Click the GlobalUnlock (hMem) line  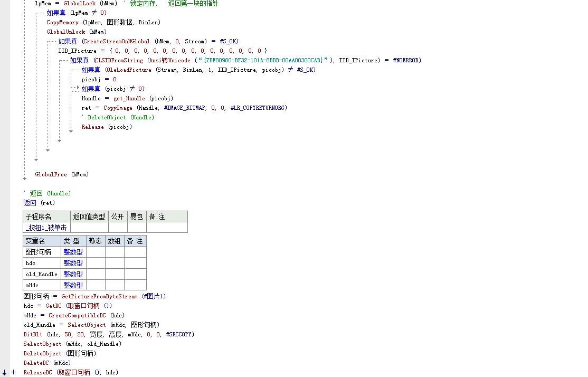tap(77, 32)
